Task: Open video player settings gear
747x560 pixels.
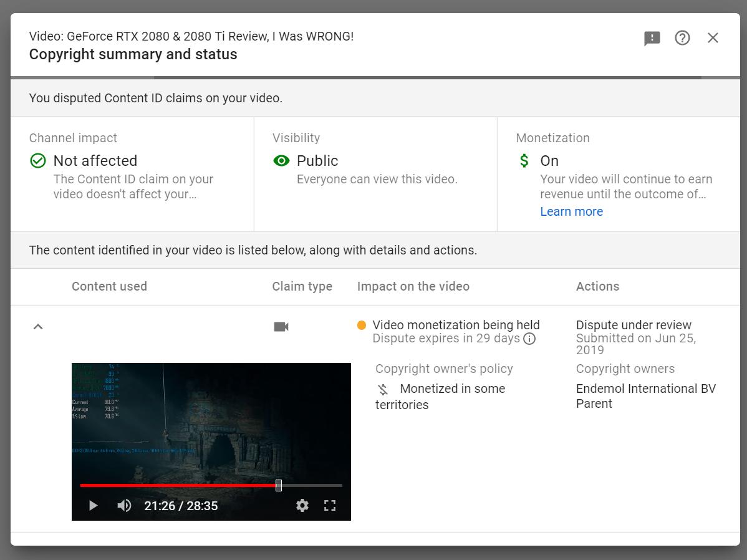Action: tap(302, 505)
